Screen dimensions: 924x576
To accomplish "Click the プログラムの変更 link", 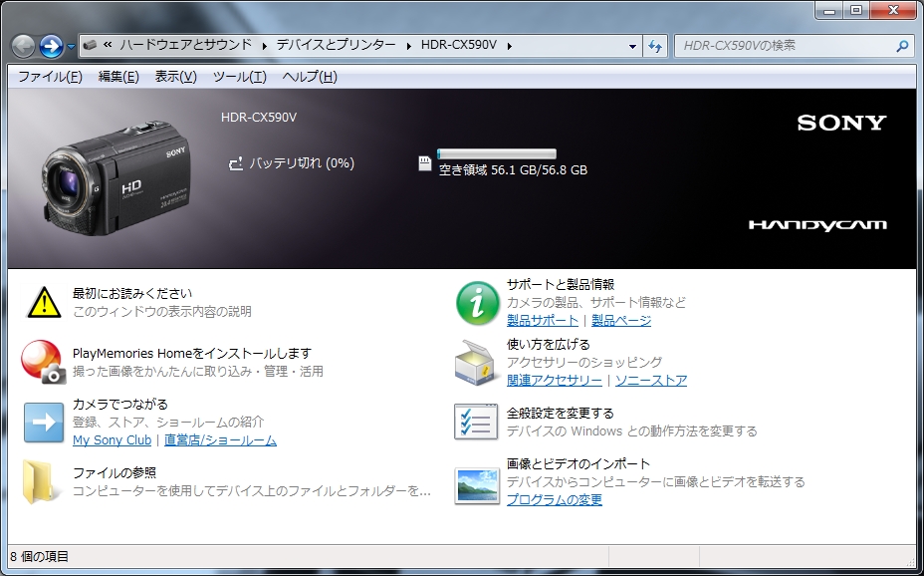I will (555, 500).
